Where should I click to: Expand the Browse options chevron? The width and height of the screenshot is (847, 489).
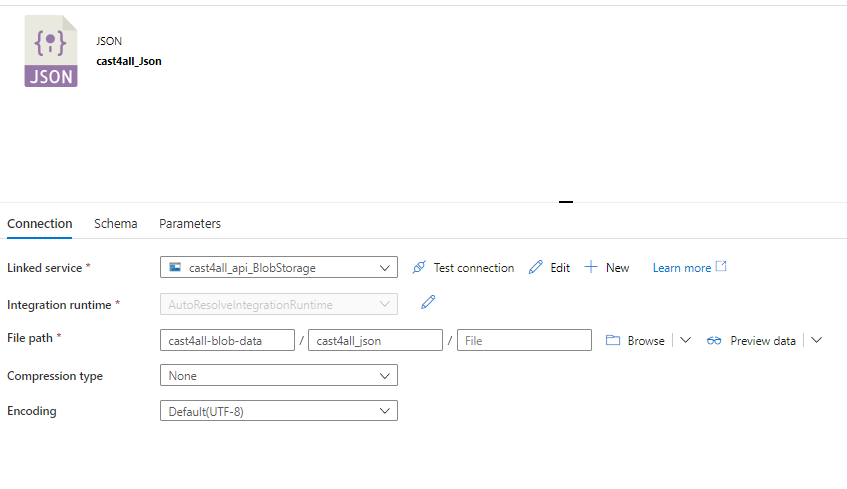685,340
